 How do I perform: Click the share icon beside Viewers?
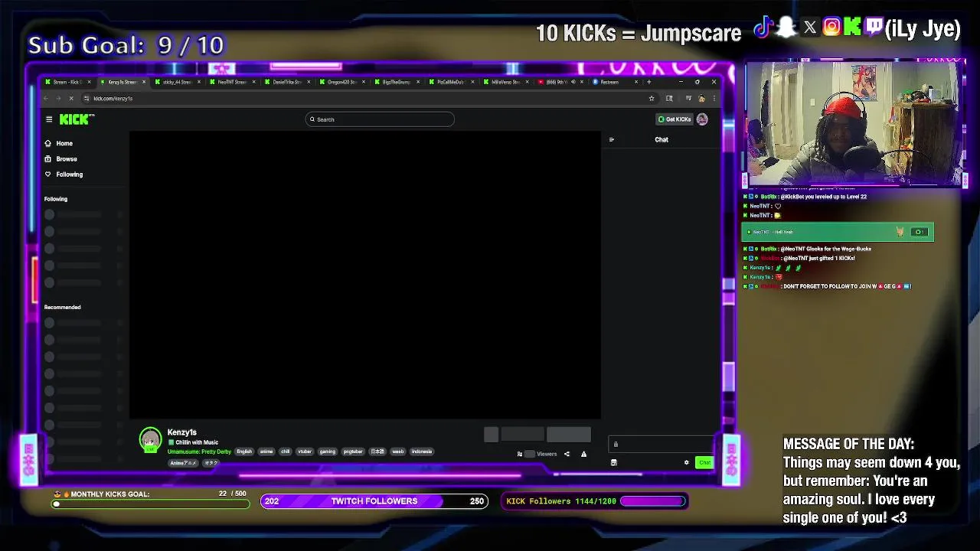tap(567, 454)
